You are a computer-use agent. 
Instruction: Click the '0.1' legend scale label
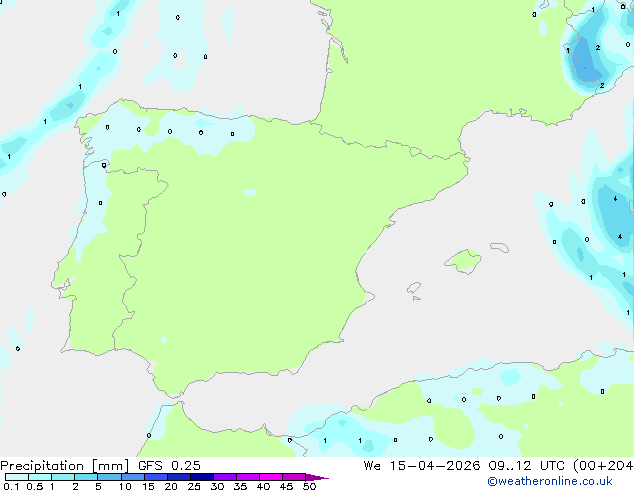click(11, 486)
